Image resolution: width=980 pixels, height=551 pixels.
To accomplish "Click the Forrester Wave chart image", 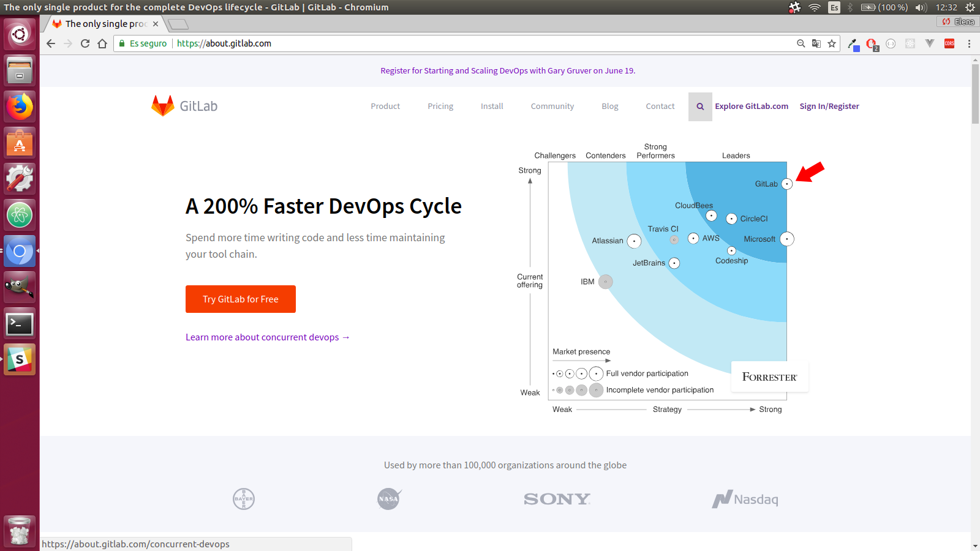I will pos(663,279).
